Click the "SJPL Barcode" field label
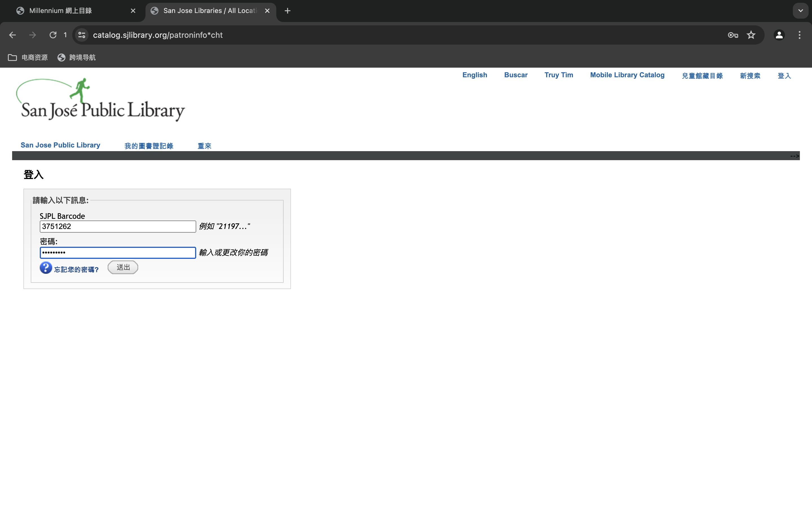Viewport: 812px width, 507px height. 62,216
